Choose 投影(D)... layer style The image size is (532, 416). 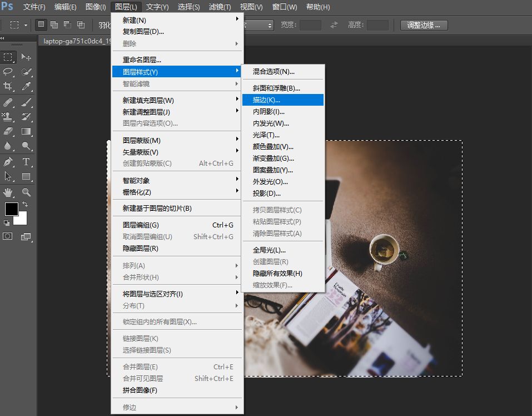pos(283,194)
